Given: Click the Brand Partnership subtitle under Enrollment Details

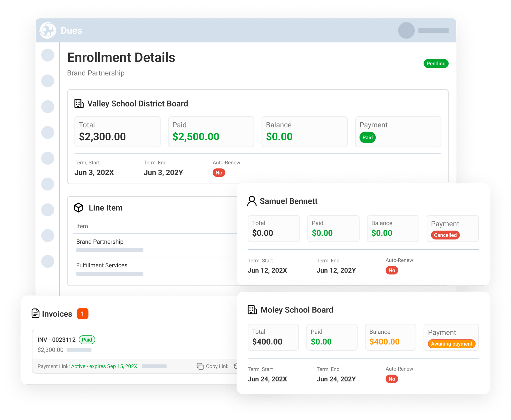Looking at the screenshot, I should (96, 73).
